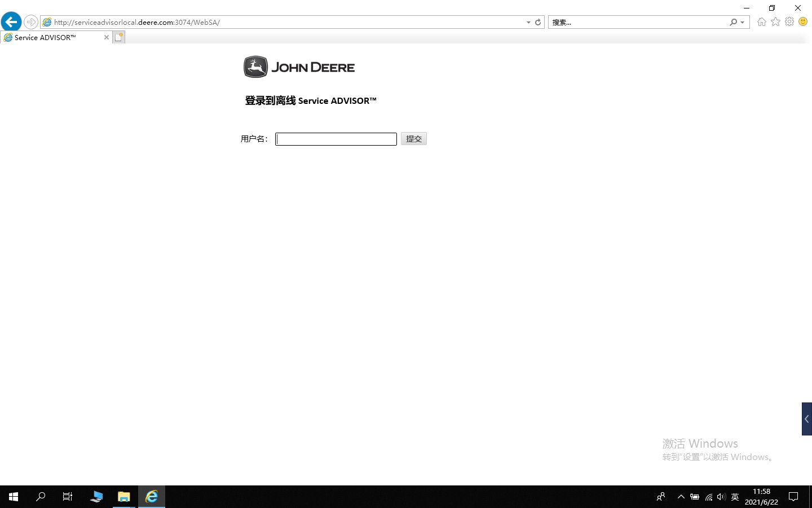Switch the input language indicator 英
The width and height of the screenshot is (812, 508).
tap(735, 497)
